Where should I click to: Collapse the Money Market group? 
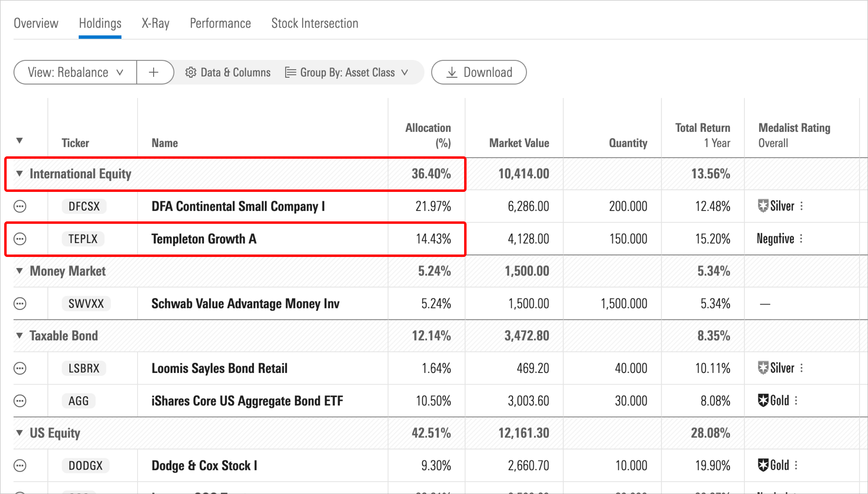pos(19,271)
